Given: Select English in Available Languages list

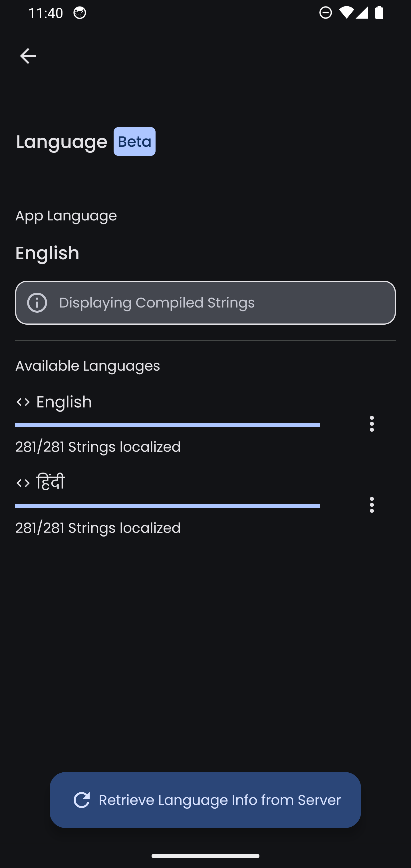Looking at the screenshot, I should click(x=64, y=402).
